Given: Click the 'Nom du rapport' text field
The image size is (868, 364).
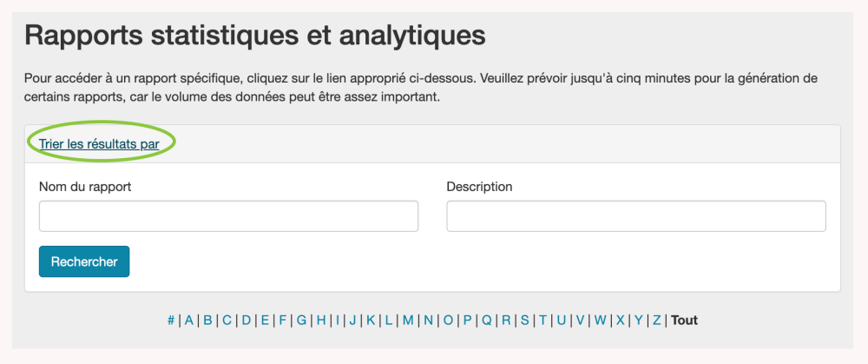Looking at the screenshot, I should tap(228, 216).
